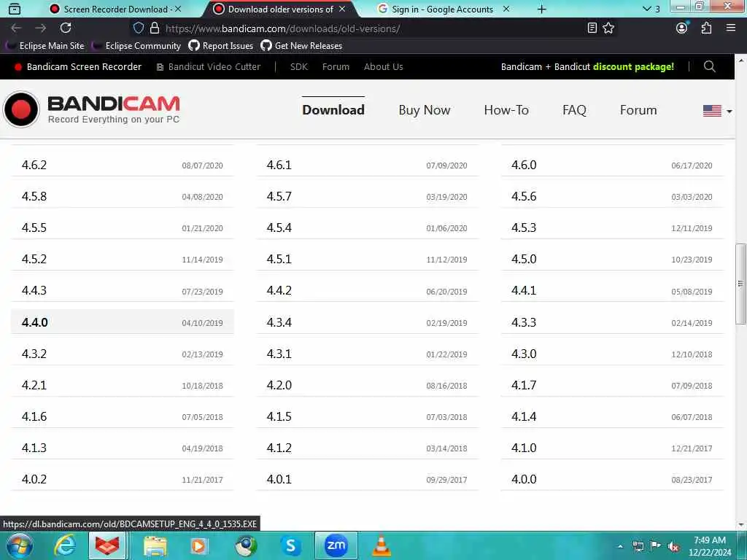Select the How-To navigation item
Image resolution: width=747 pixels, height=560 pixels.
coord(506,110)
